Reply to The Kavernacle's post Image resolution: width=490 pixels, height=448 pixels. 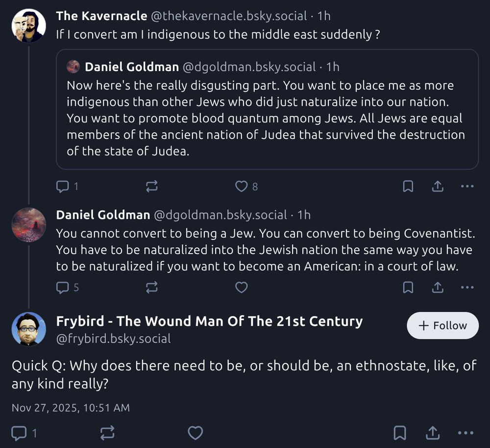click(x=62, y=186)
